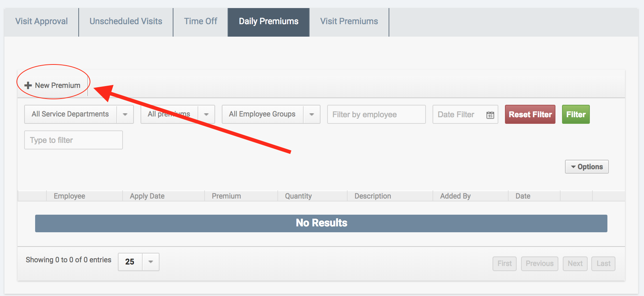
Task: Select the Daily Premiums tab
Action: (x=269, y=22)
